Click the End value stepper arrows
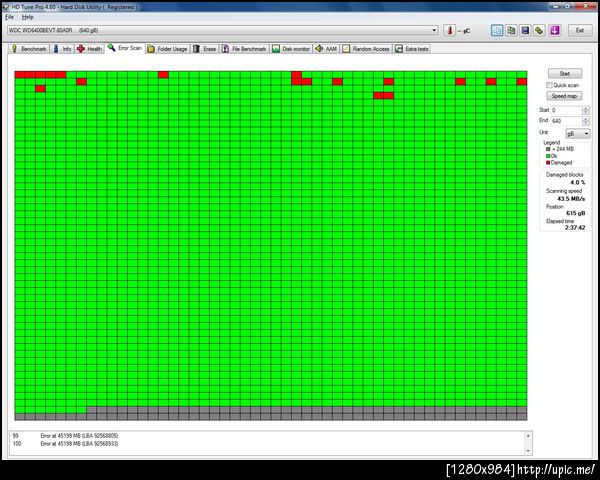The image size is (600, 480). tap(585, 121)
